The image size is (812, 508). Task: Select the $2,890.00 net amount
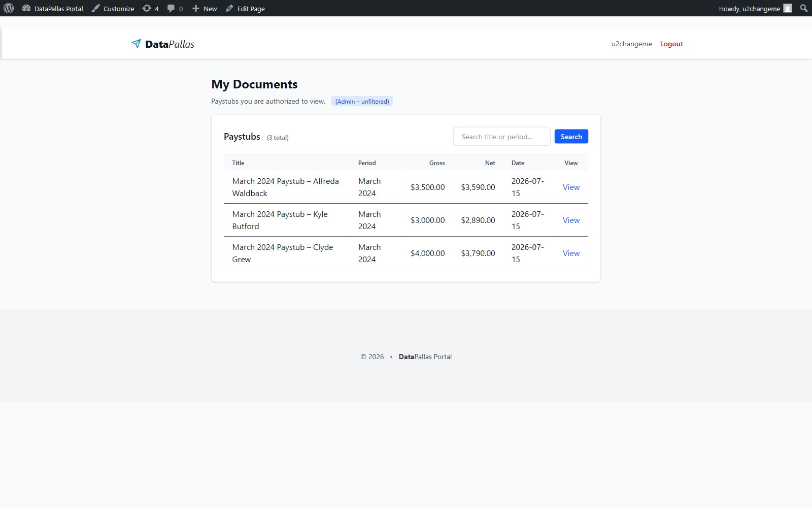coord(478,220)
